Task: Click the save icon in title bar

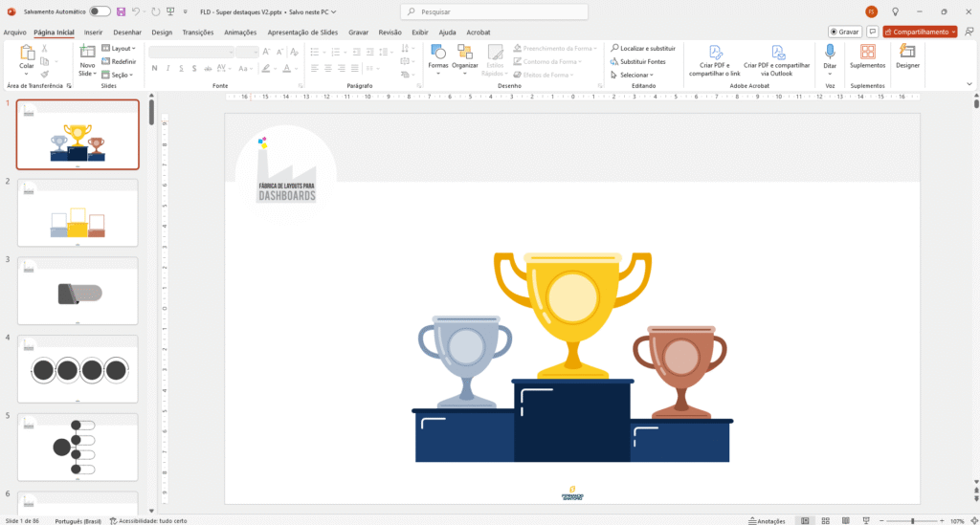Action: click(121, 11)
